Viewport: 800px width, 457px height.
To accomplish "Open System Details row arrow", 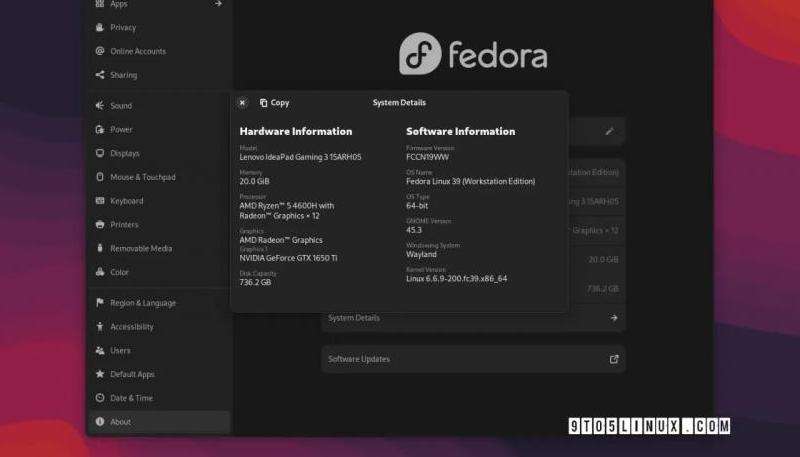I will (614, 318).
